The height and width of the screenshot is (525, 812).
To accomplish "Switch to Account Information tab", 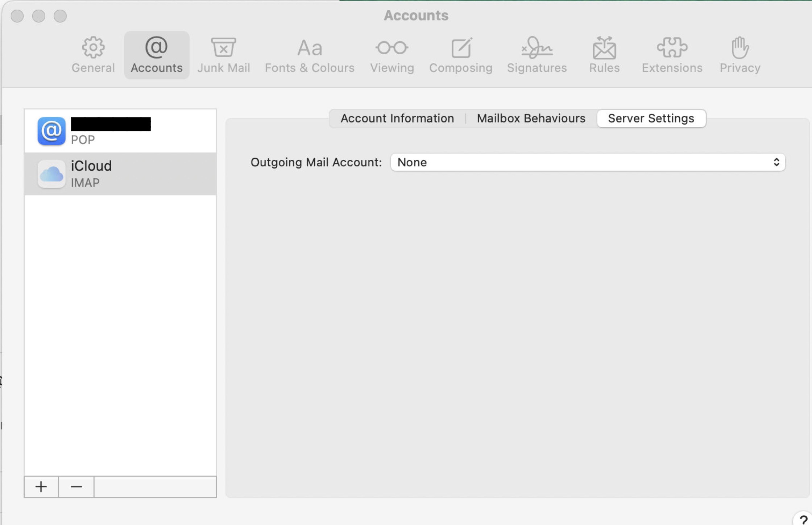I will pyautogui.click(x=397, y=118).
